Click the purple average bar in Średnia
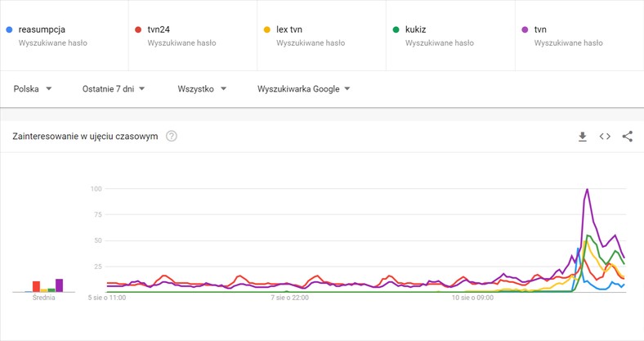The height and width of the screenshot is (341, 644). tap(59, 285)
